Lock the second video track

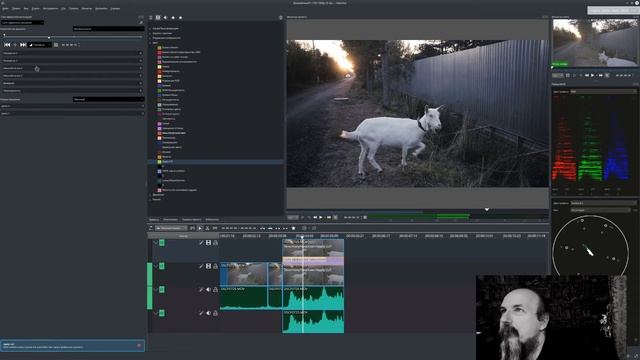216,266
